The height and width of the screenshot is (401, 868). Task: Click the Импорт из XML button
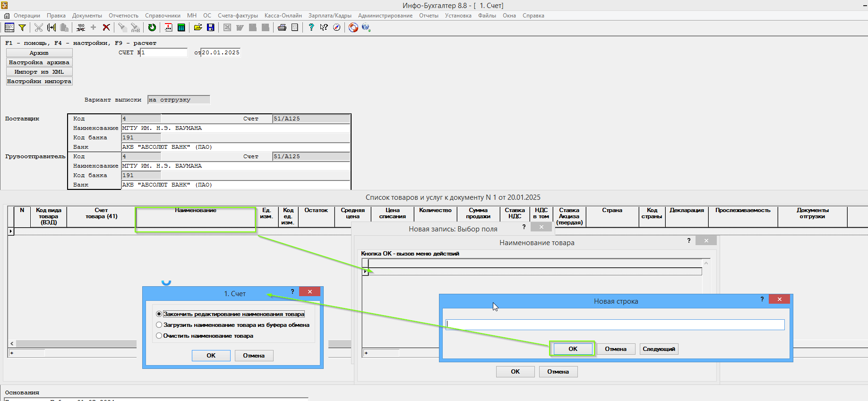pos(39,72)
